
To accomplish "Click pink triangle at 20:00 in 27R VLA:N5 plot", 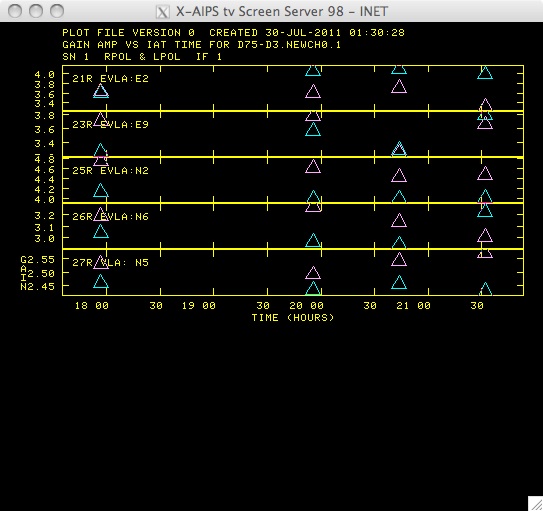I will [313, 273].
